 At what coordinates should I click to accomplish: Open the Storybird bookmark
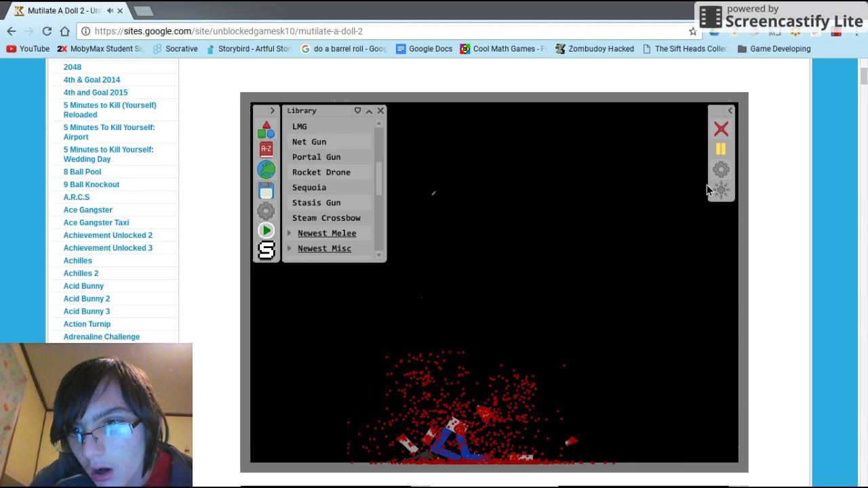coord(248,49)
